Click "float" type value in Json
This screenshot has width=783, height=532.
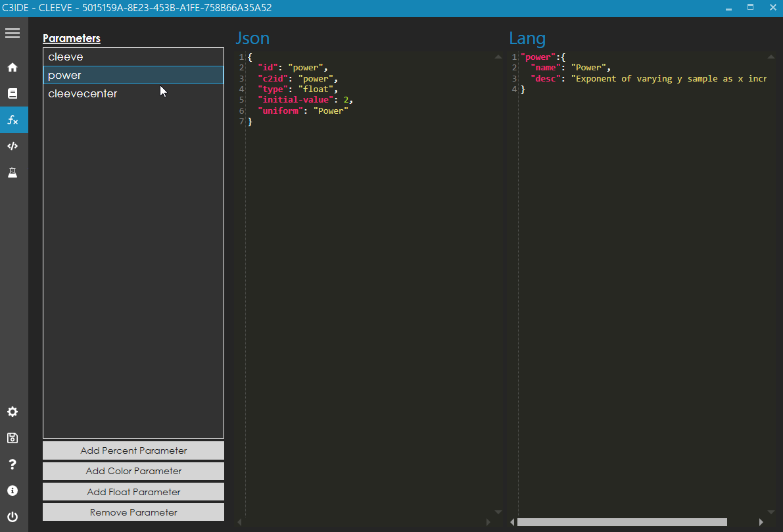point(316,89)
